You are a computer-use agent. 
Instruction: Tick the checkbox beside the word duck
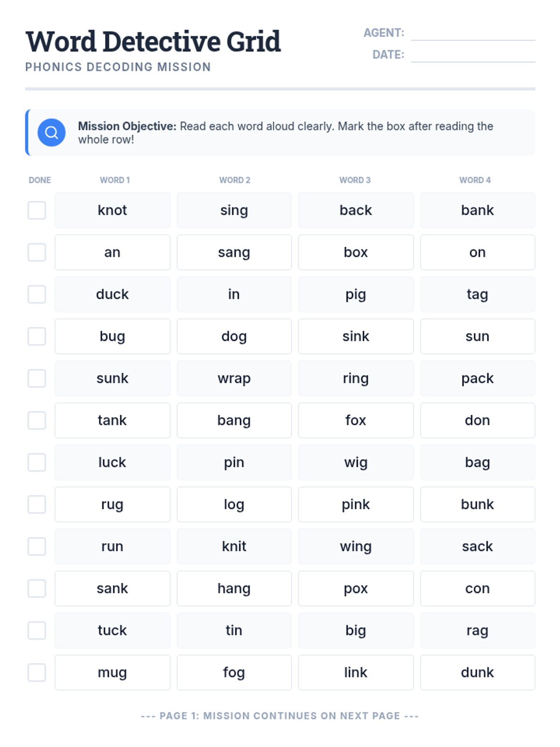click(x=37, y=295)
